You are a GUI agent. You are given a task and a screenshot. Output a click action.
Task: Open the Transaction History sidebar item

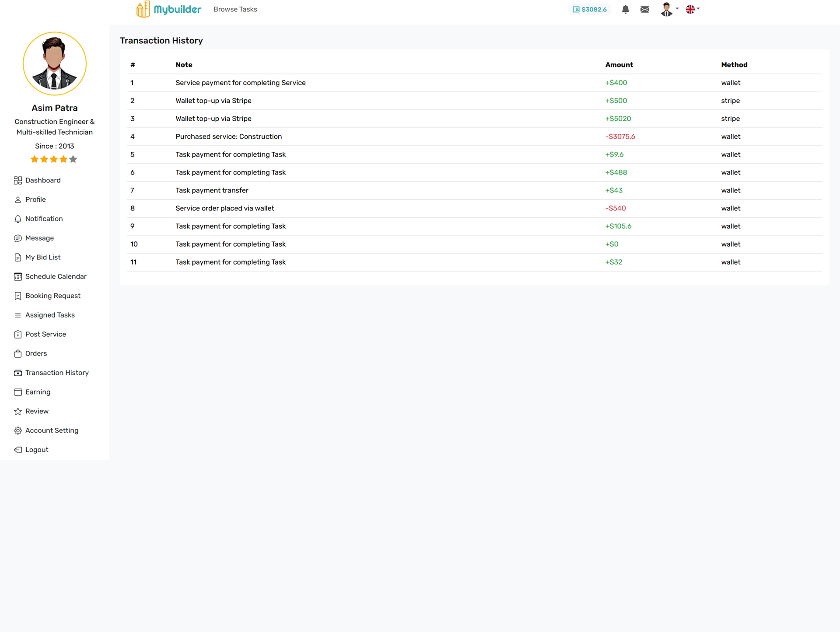pos(57,373)
